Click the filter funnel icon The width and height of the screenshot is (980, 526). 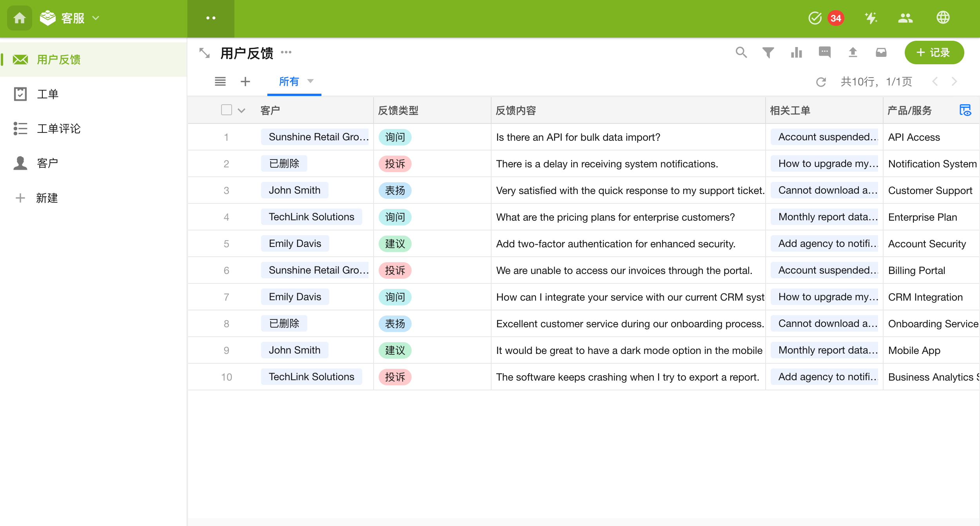coord(768,53)
